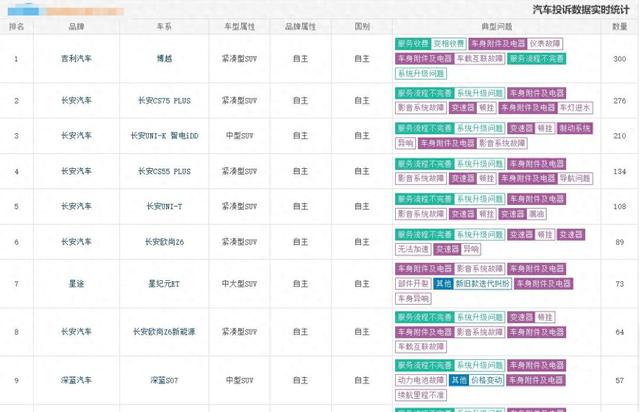Click the complaint count 108
Image resolution: width=640 pixels, height=412 pixels.
coord(620,206)
